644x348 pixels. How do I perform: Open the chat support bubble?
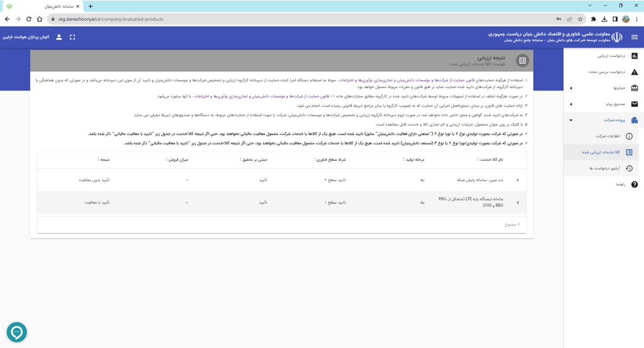click(17, 332)
